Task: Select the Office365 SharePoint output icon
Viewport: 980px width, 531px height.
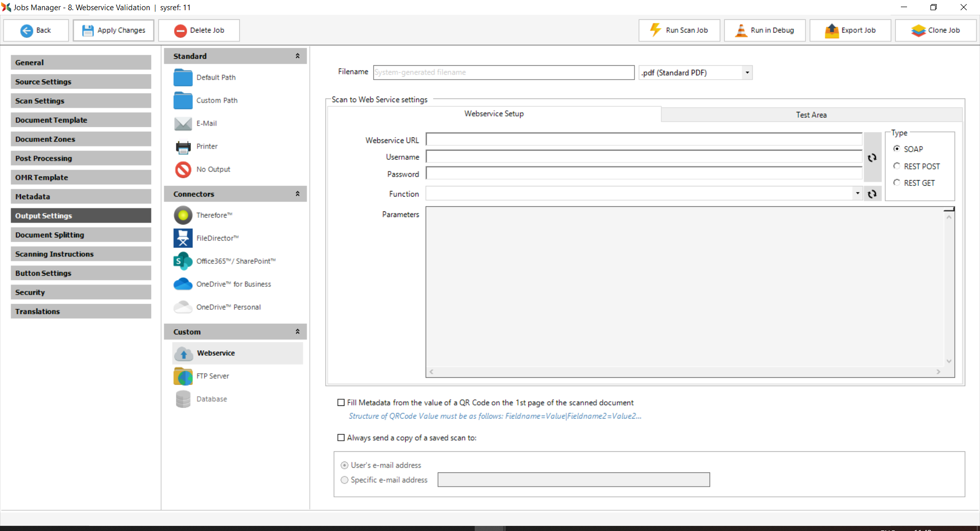Action: (x=183, y=261)
